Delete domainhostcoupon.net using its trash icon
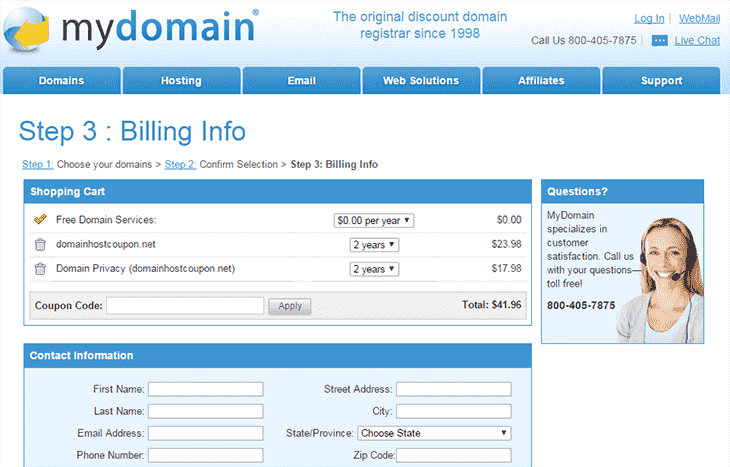This screenshot has height=467, width=730. [41, 244]
